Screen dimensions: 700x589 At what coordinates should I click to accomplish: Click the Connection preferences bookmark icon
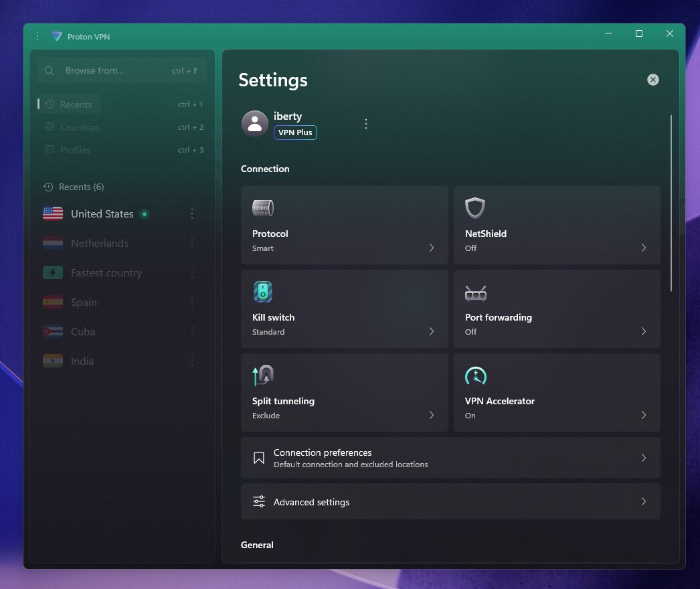coord(259,458)
